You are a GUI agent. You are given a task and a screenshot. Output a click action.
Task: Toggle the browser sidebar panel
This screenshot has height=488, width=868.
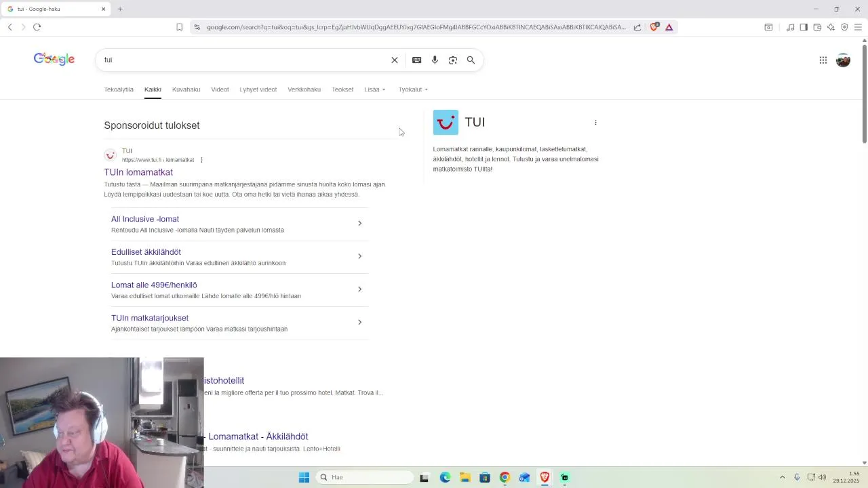click(804, 27)
